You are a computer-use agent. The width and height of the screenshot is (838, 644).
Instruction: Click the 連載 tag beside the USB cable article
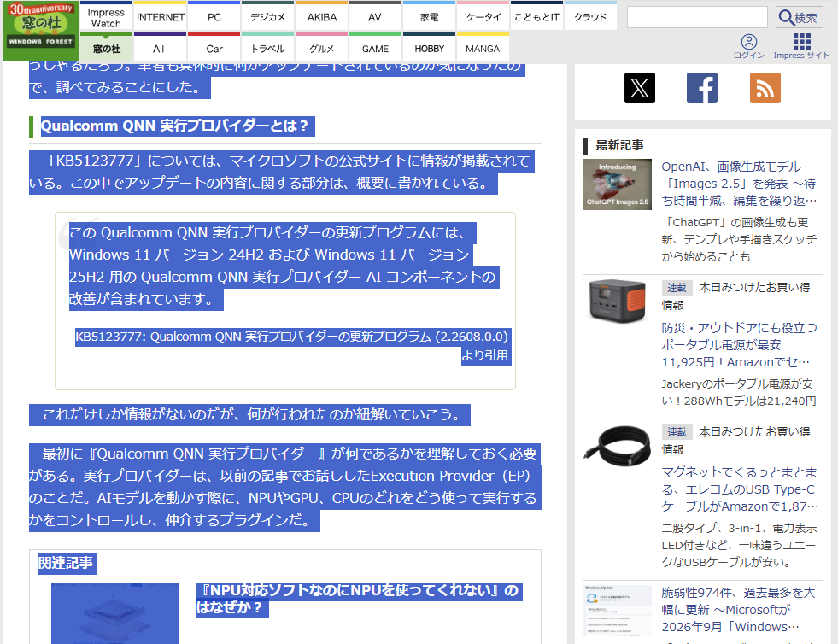pyautogui.click(x=677, y=432)
